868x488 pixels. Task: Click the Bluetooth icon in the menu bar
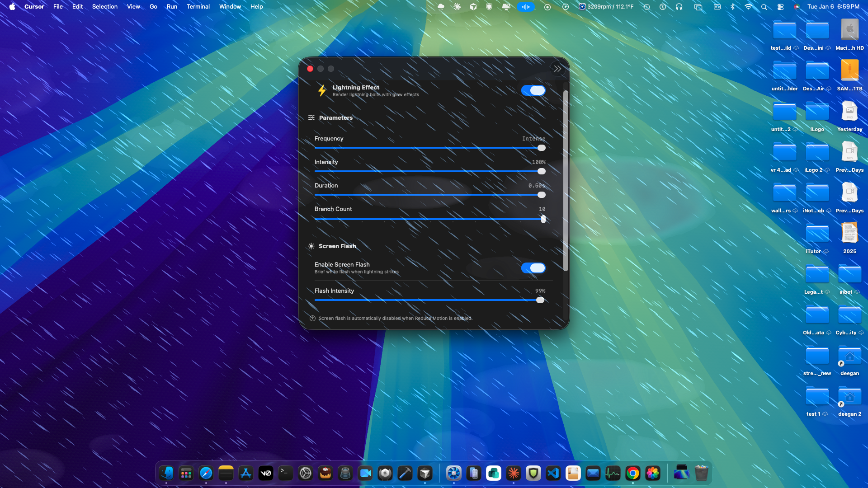click(733, 7)
